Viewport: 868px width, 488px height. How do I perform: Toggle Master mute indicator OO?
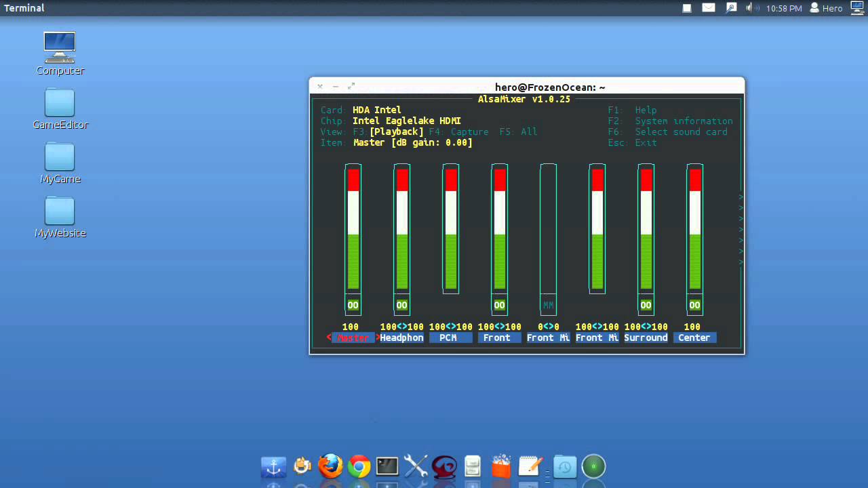pos(353,305)
